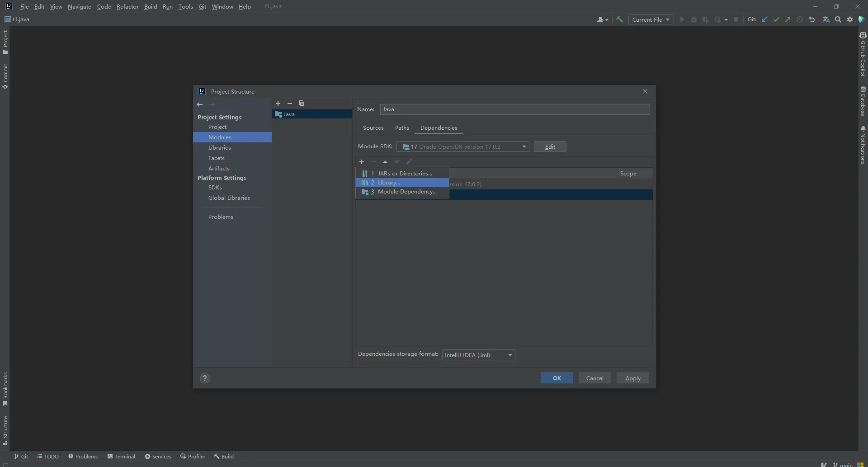Image resolution: width=868 pixels, height=467 pixels.
Task: Click the back navigation arrow in dialog
Action: (x=200, y=104)
